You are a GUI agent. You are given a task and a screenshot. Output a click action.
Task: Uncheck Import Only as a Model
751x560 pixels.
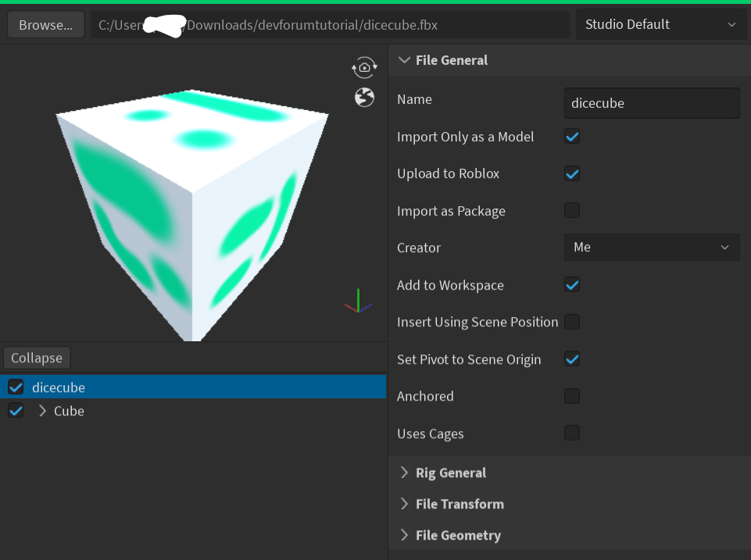[571, 136]
